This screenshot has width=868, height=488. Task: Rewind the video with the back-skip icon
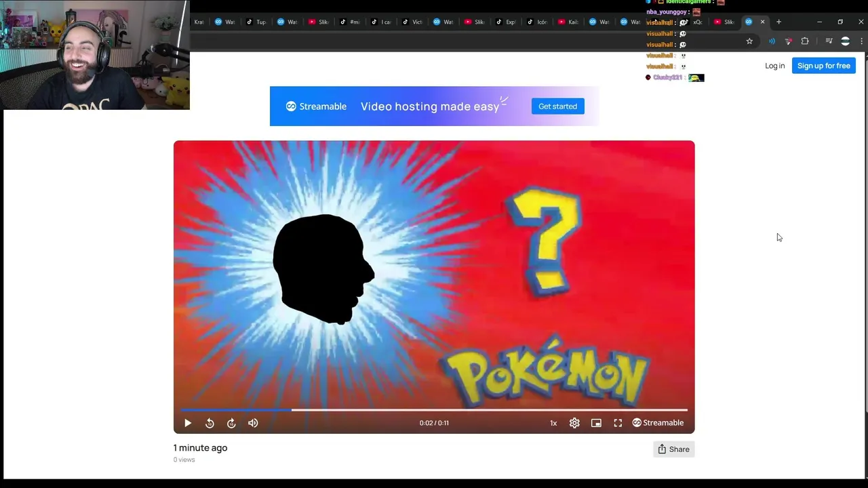pos(210,423)
